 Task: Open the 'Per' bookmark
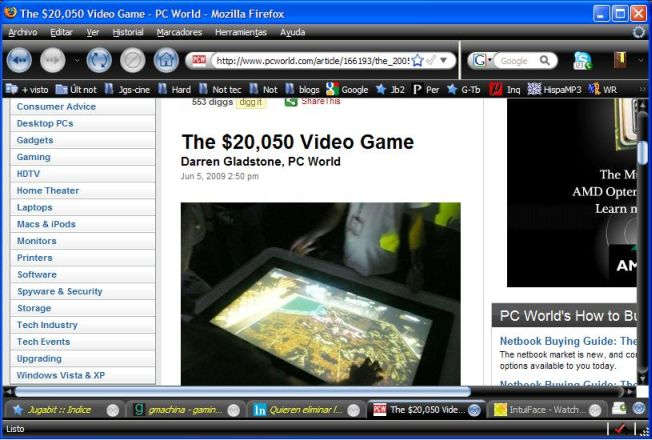[426, 89]
